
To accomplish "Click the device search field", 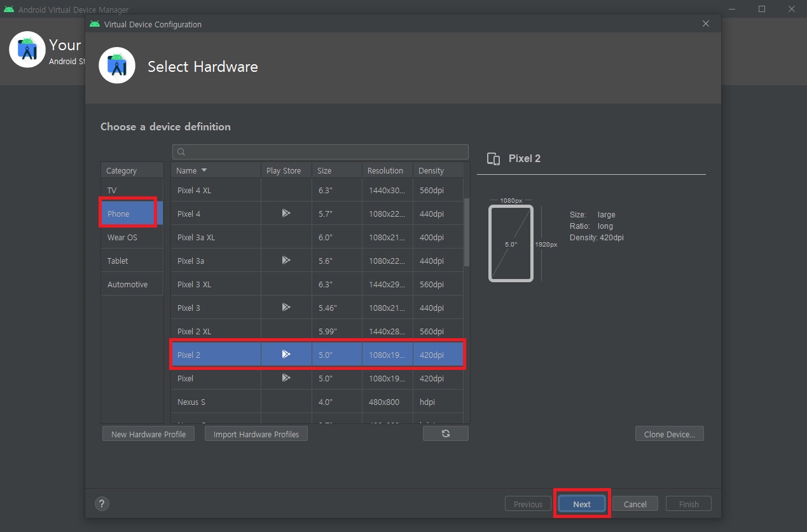I will (320, 152).
